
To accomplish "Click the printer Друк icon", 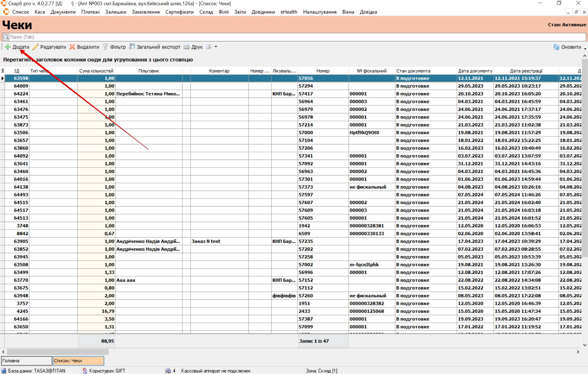I will tap(187, 47).
